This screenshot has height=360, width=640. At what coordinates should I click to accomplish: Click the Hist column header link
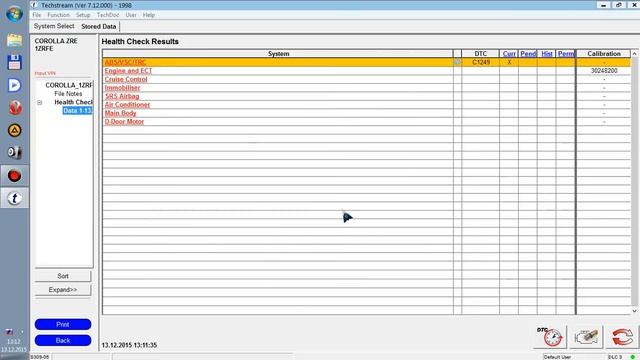[x=547, y=53]
